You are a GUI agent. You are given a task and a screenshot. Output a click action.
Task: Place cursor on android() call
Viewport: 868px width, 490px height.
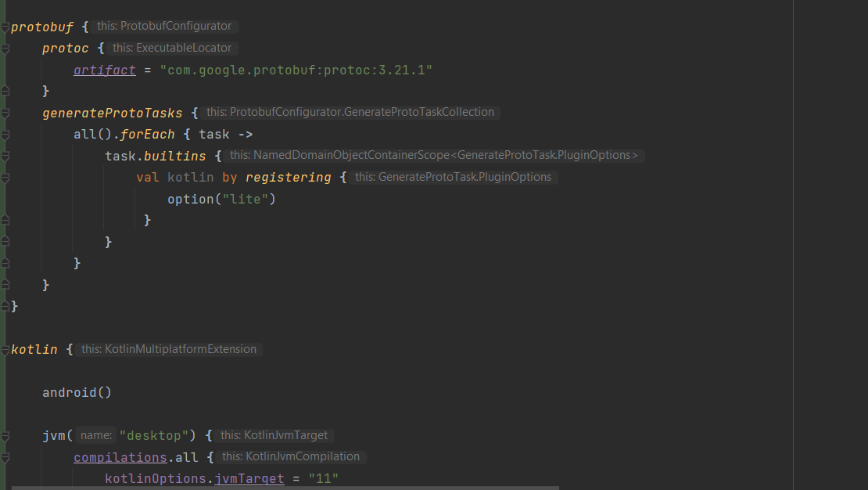[x=77, y=393]
